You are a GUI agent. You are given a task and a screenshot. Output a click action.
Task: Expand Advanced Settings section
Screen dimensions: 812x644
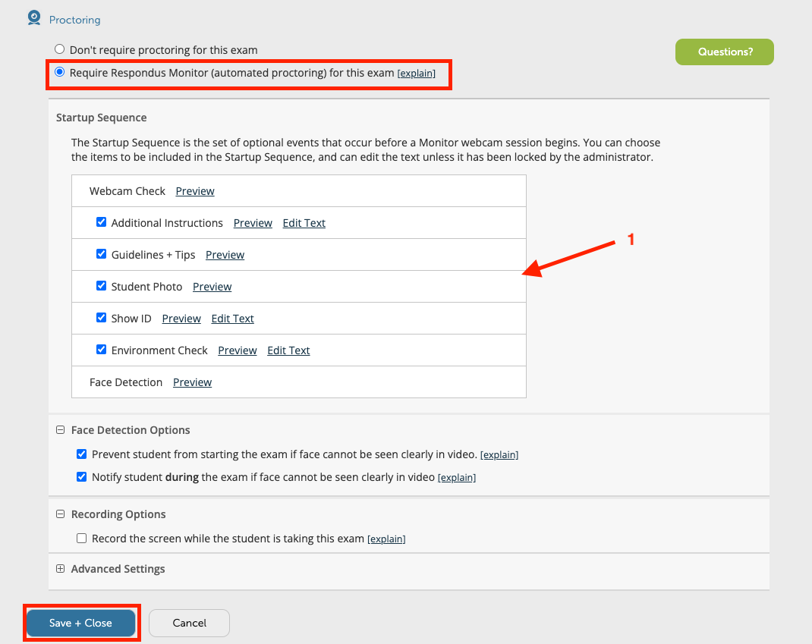coord(61,568)
